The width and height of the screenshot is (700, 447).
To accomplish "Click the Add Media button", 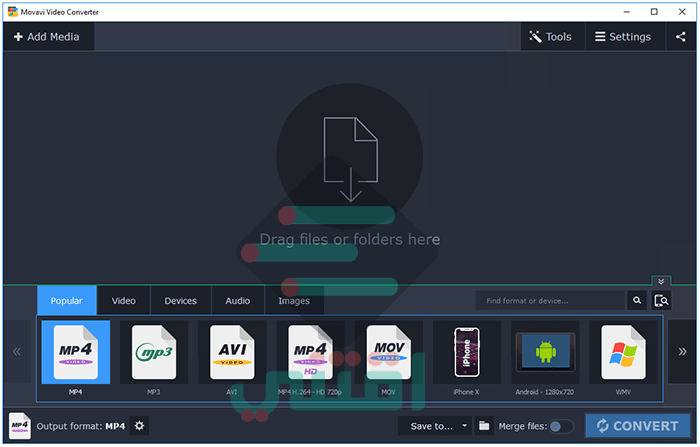I will 47,37.
